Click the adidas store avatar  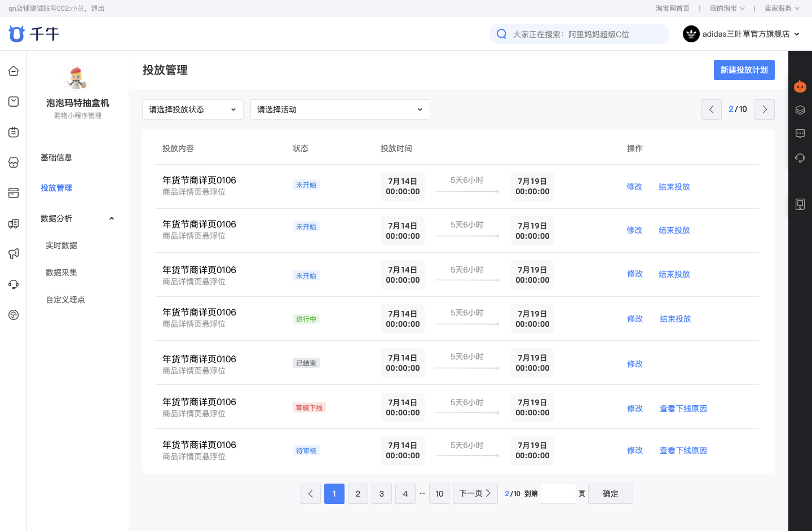pyautogui.click(x=691, y=34)
